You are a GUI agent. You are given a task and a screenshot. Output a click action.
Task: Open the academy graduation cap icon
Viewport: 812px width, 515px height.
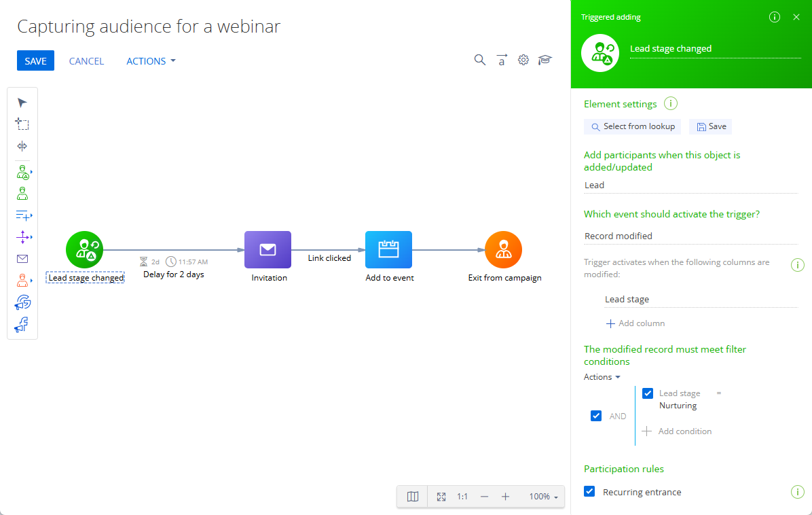pyautogui.click(x=545, y=60)
